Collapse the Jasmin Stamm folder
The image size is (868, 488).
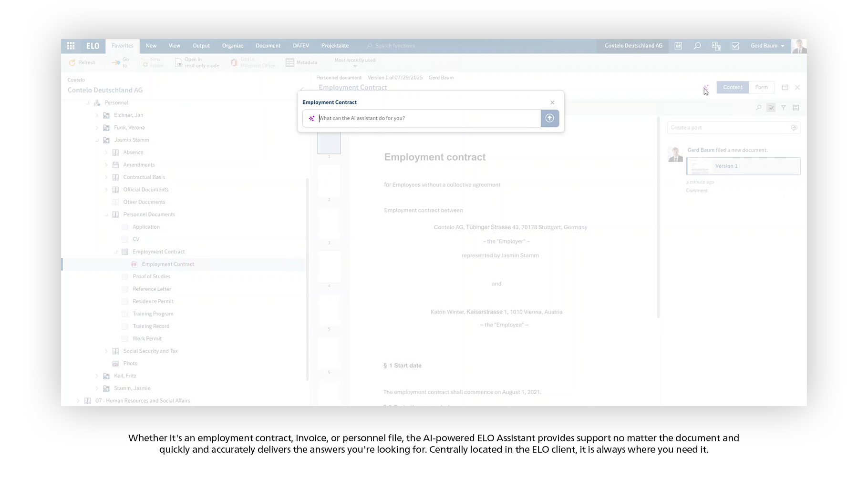pos(98,140)
